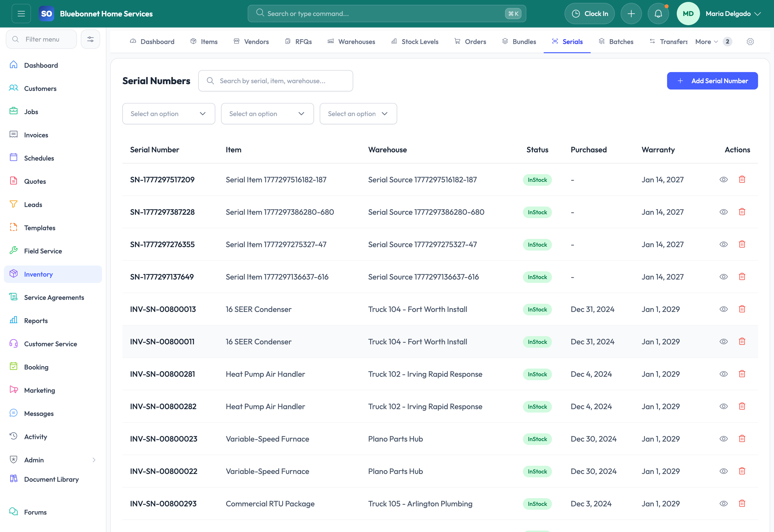
Task: Switch to the Bundles tab
Action: (x=519, y=42)
